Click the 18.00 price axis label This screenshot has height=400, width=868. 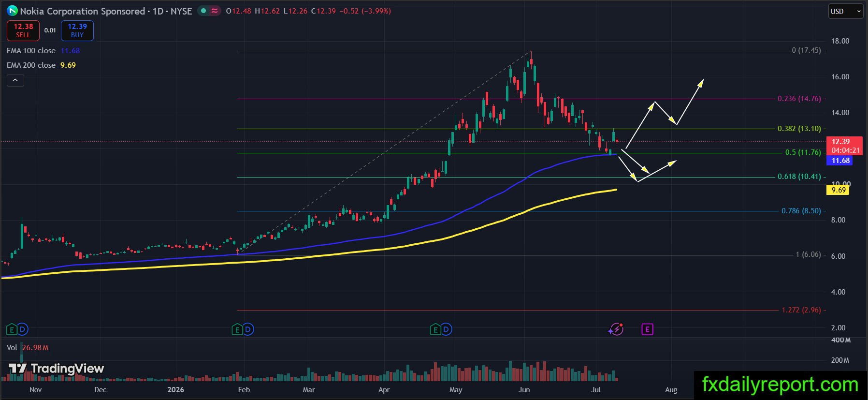tap(840, 41)
